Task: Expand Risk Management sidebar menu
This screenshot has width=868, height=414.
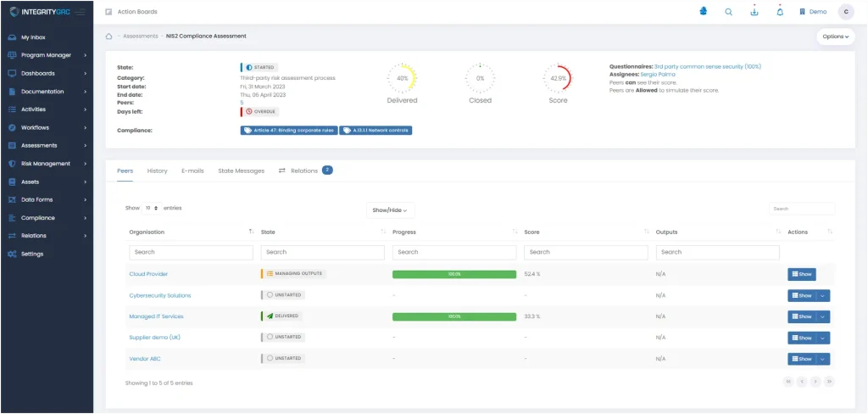Action: tap(46, 164)
